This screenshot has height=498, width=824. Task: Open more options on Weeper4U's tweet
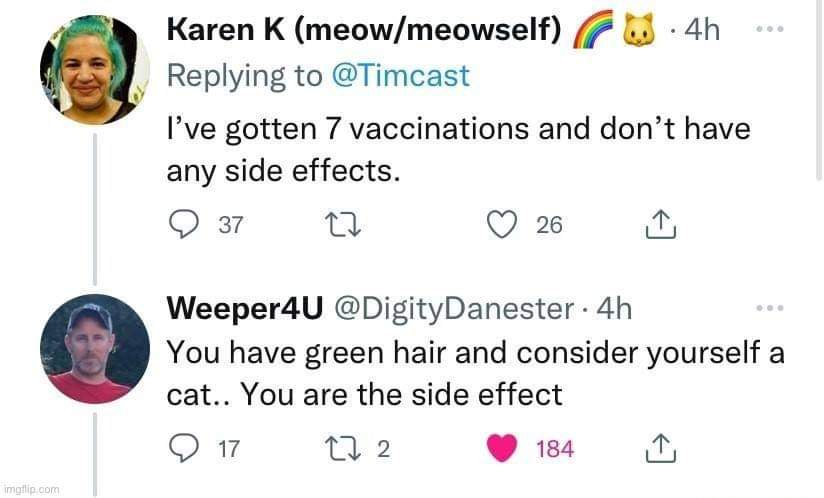769,309
